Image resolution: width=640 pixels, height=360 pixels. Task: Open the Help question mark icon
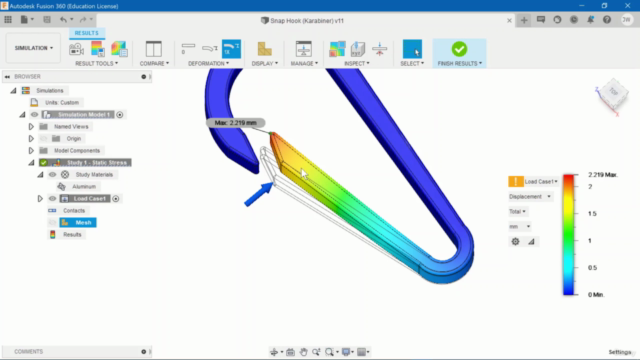click(x=607, y=20)
